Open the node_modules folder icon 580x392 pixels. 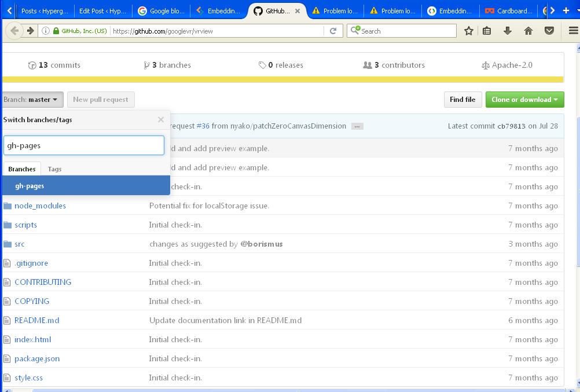[8, 206]
